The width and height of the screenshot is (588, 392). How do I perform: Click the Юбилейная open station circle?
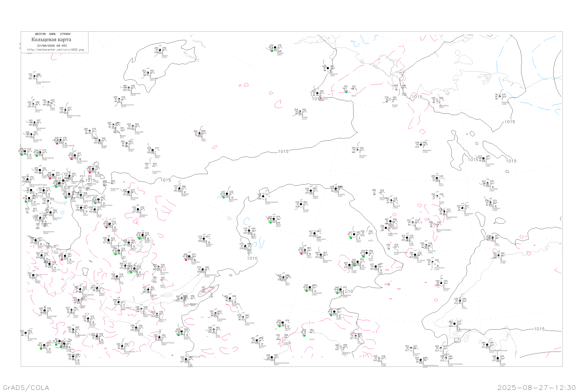437,100
